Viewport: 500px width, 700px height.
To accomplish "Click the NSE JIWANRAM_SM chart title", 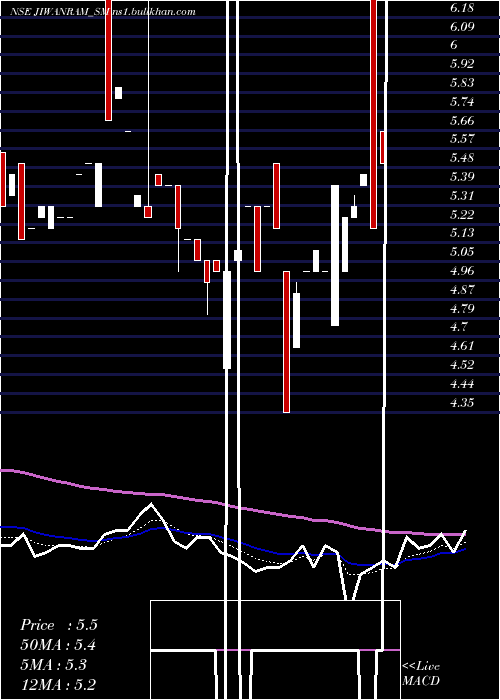I will [x=103, y=12].
